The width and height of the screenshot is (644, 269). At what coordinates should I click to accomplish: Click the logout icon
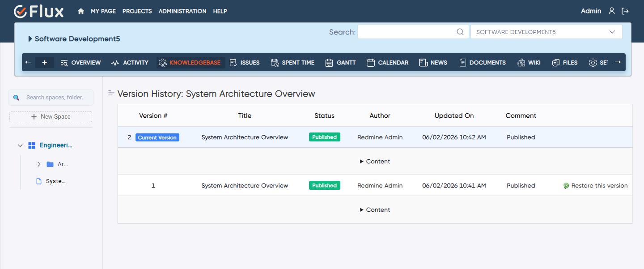coord(625,11)
